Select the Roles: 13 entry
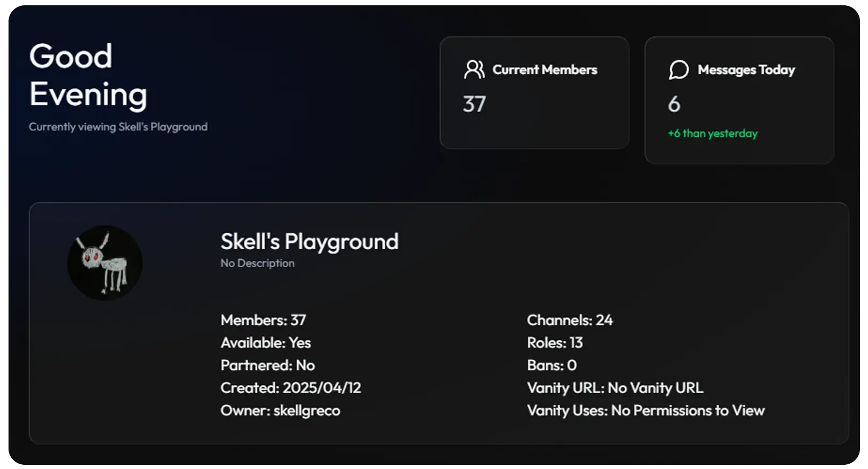 pyautogui.click(x=555, y=343)
